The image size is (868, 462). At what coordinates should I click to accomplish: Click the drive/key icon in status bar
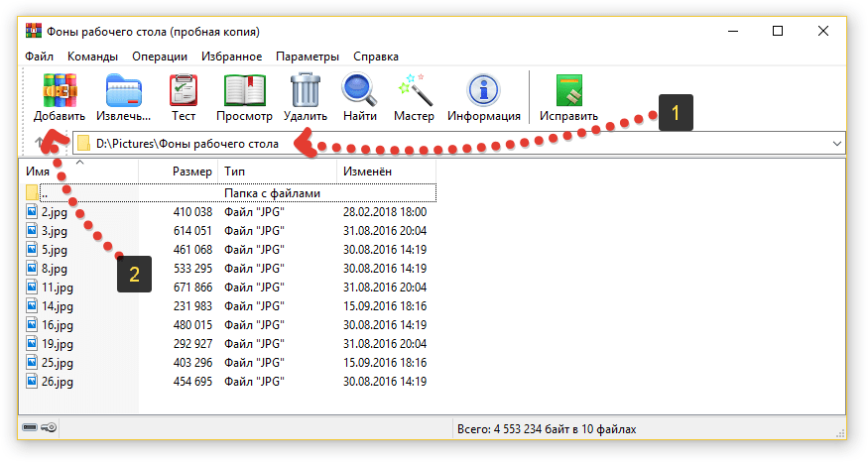click(x=41, y=428)
